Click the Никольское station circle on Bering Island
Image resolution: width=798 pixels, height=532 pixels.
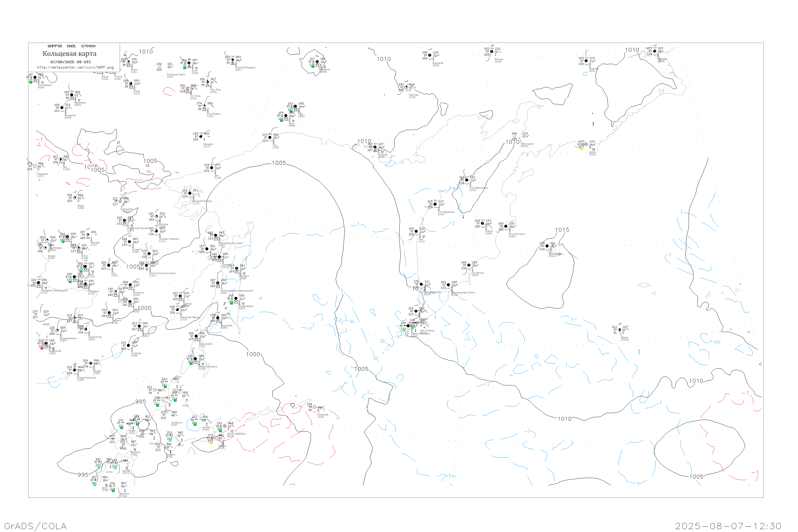click(x=547, y=246)
